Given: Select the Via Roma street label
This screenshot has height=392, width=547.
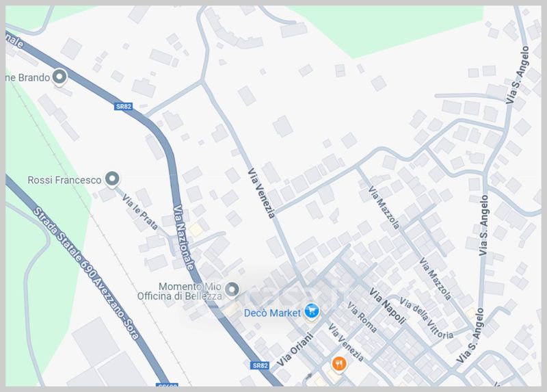Looking at the screenshot, I should (362, 317).
